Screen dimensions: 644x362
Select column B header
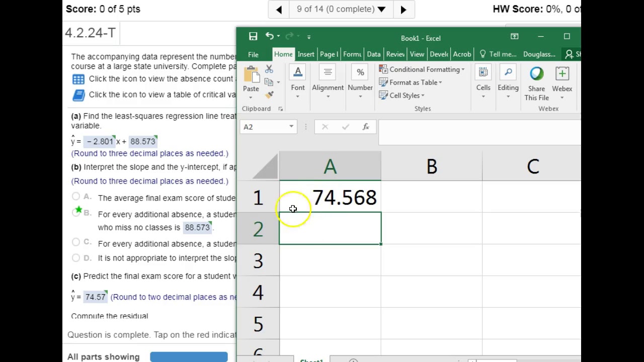click(x=432, y=166)
